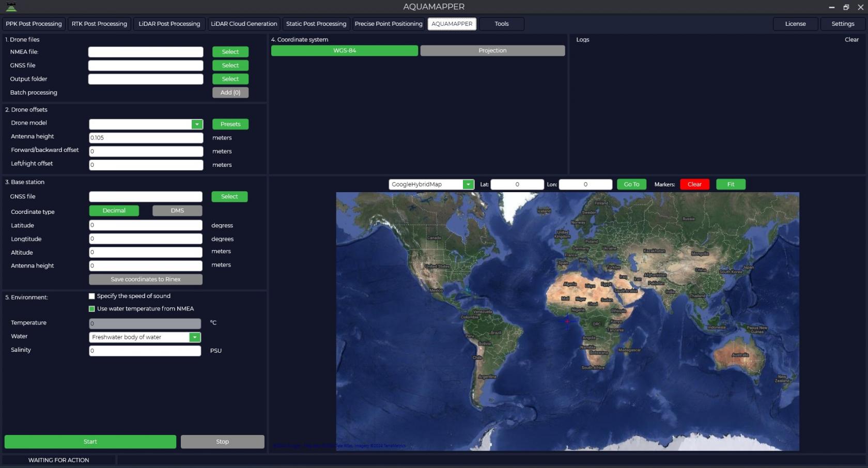Image resolution: width=868 pixels, height=468 pixels.
Task: Click the Altitude input field
Action: pyautogui.click(x=146, y=252)
